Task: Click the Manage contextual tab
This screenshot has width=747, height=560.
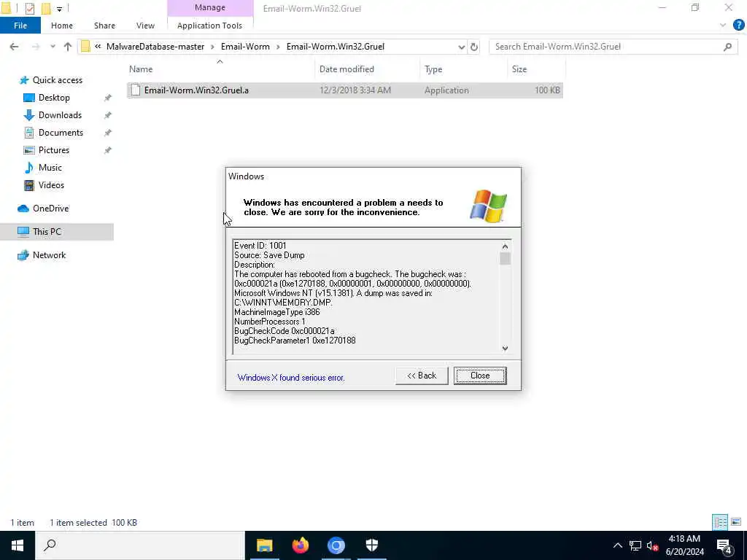Action: point(209,7)
